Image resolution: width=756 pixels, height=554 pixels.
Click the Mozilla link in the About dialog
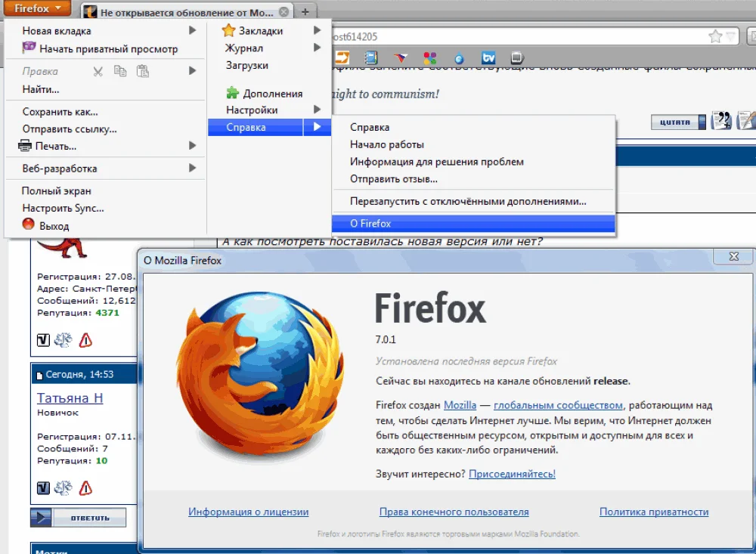[460, 405]
